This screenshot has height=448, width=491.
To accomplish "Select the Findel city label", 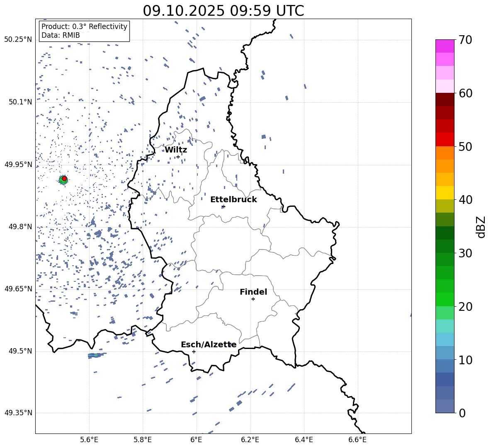I will pyautogui.click(x=253, y=292).
